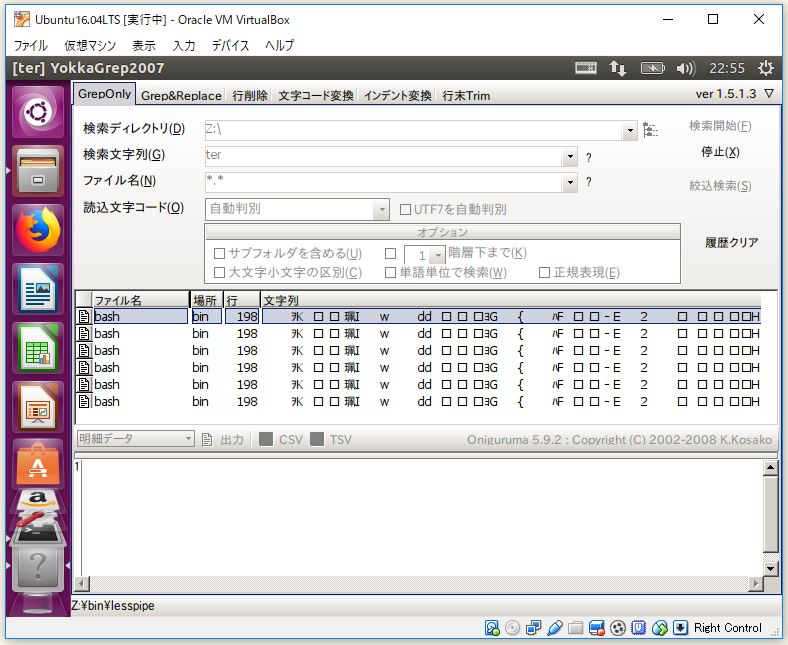Open the 明細データ dropdown
This screenshot has height=645, width=788.
(188, 438)
